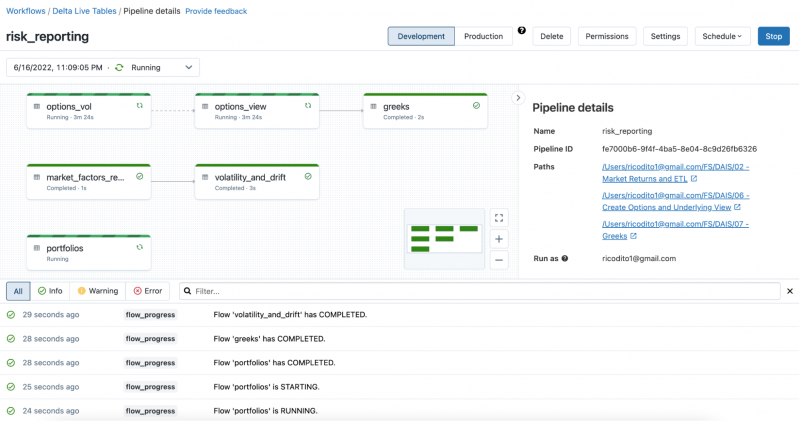
Task: Click running spinner icon on portfolios node
Action: click(x=139, y=247)
